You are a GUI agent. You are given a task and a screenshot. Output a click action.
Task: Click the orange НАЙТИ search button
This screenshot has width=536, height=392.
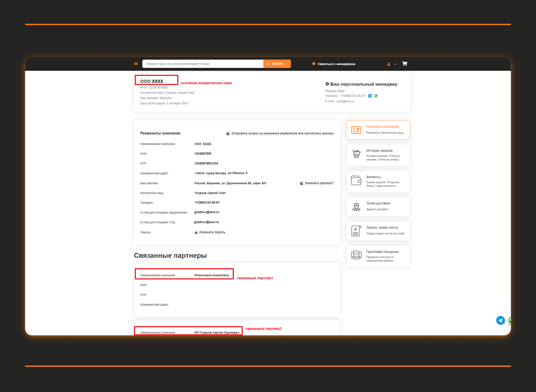277,64
